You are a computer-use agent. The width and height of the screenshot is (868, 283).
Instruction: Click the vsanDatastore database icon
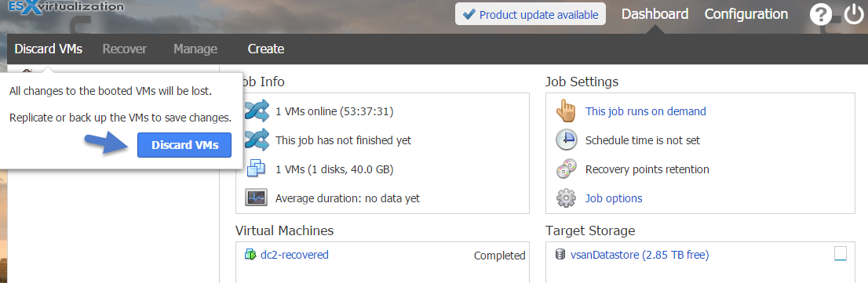tap(560, 255)
